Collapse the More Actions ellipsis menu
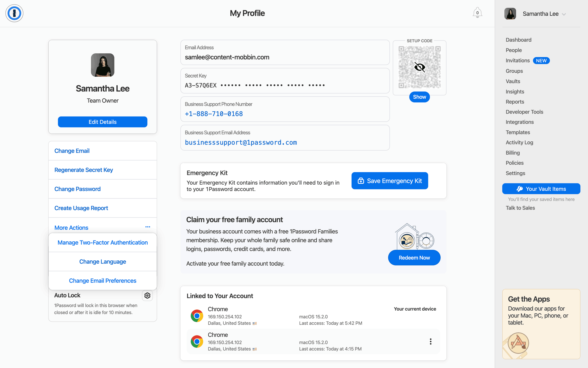The width and height of the screenshot is (588, 368). (148, 227)
